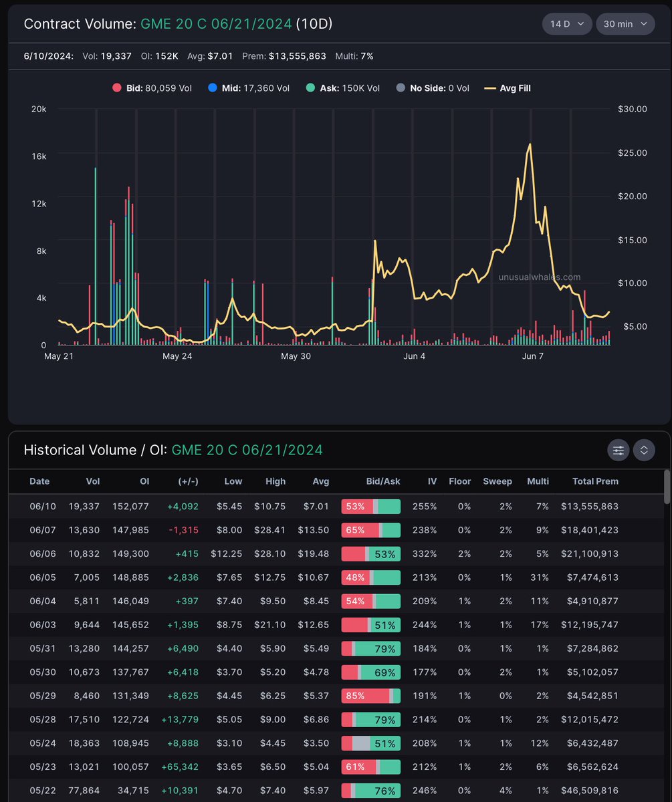Click the 77,864 volume value
This screenshot has height=802, width=672.
point(84,791)
